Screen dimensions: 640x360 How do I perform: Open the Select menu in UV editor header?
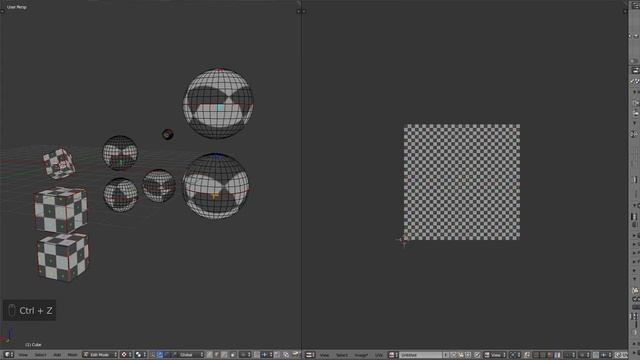point(342,355)
